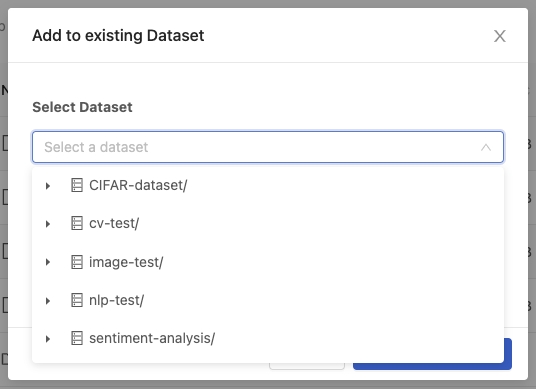Viewport: 536px width, 389px height.
Task: Pick the nlp-test/ dataset entry
Action: [x=117, y=300]
